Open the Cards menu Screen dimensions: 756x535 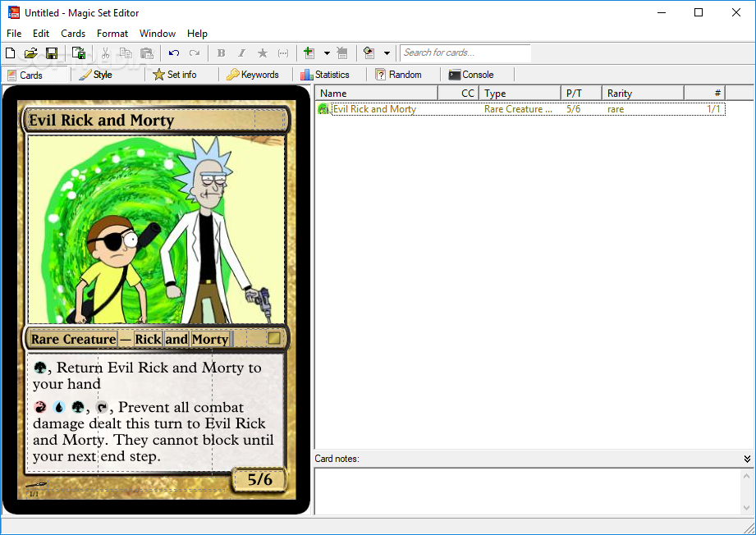(73, 34)
